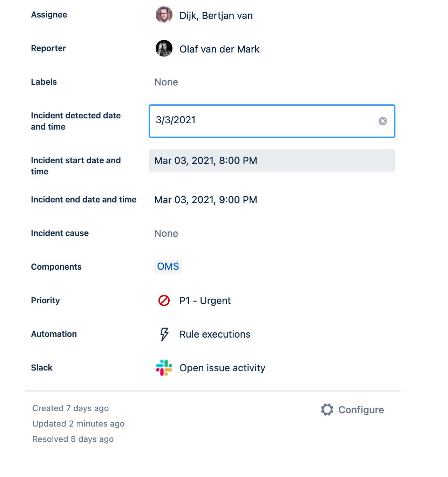The image size is (448, 477).
Task: Edit the Incident end date and time value
Action: click(206, 200)
